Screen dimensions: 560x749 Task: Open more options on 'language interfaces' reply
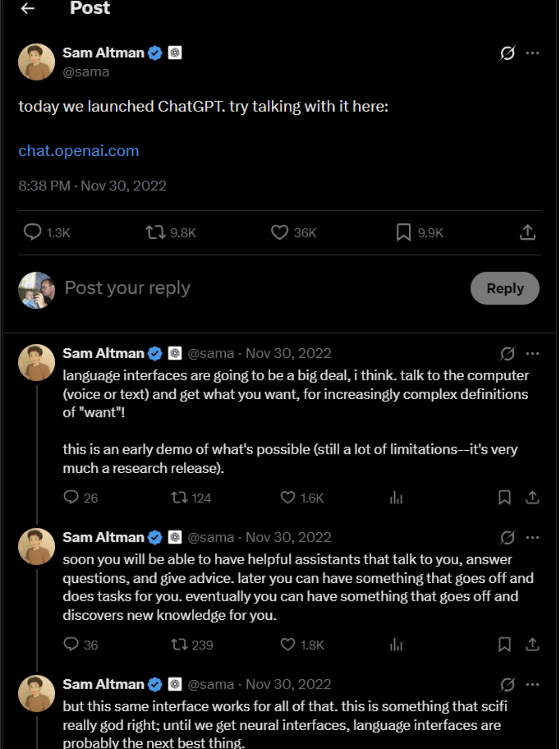(x=533, y=354)
